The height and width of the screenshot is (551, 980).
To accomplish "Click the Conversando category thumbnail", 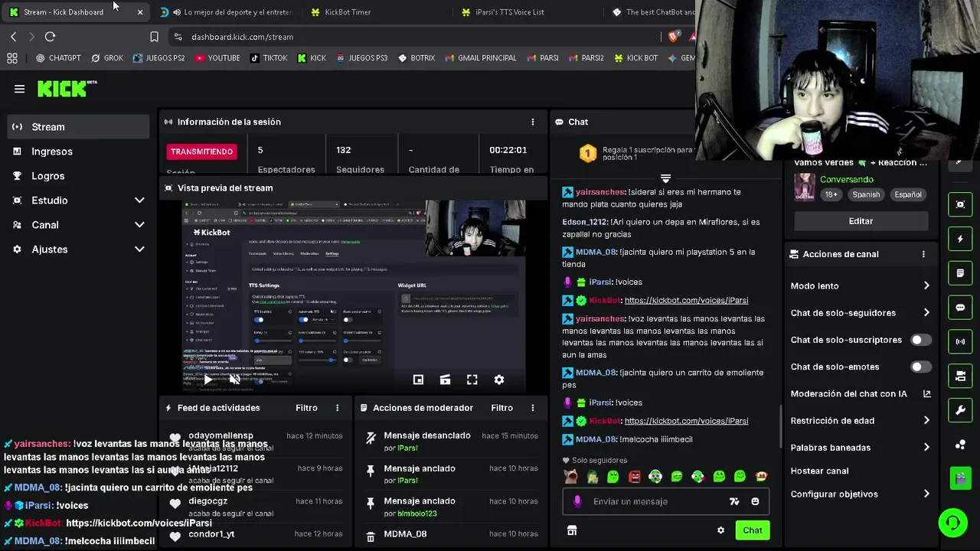I will tap(804, 186).
